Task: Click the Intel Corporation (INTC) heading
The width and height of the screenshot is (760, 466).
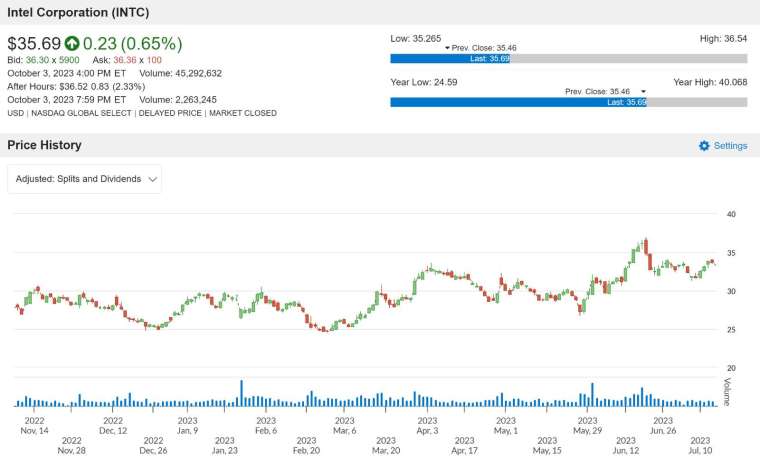Action: click(78, 12)
